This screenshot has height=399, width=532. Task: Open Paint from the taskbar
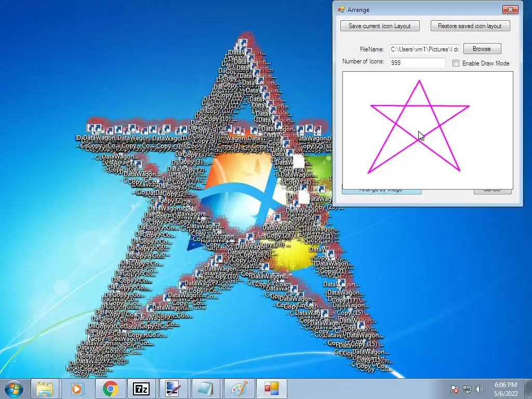[239, 389]
